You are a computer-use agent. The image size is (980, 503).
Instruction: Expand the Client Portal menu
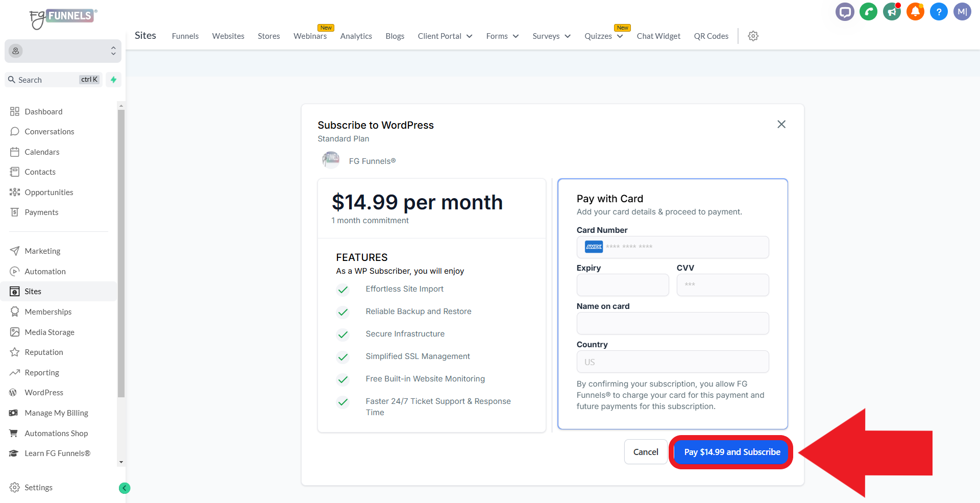click(445, 36)
